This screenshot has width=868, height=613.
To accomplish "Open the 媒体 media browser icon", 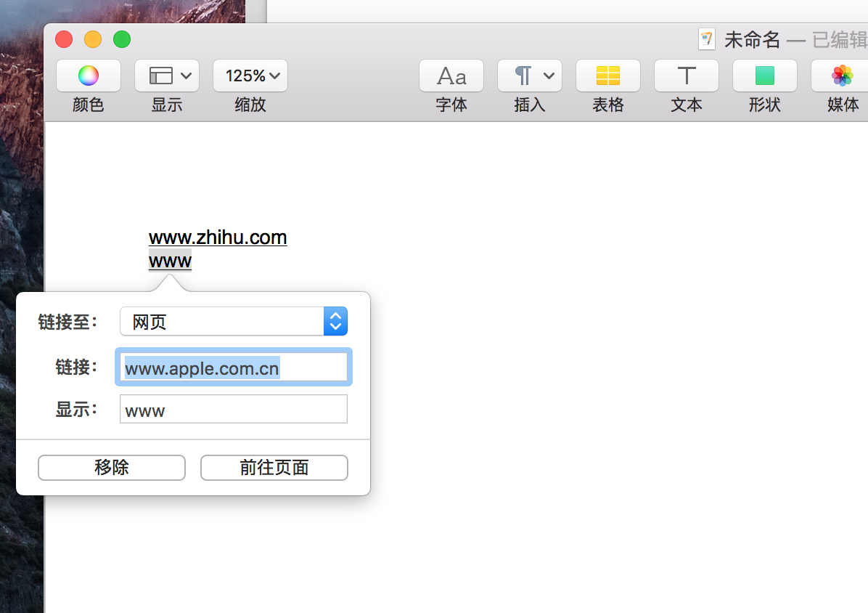I will pyautogui.click(x=843, y=76).
